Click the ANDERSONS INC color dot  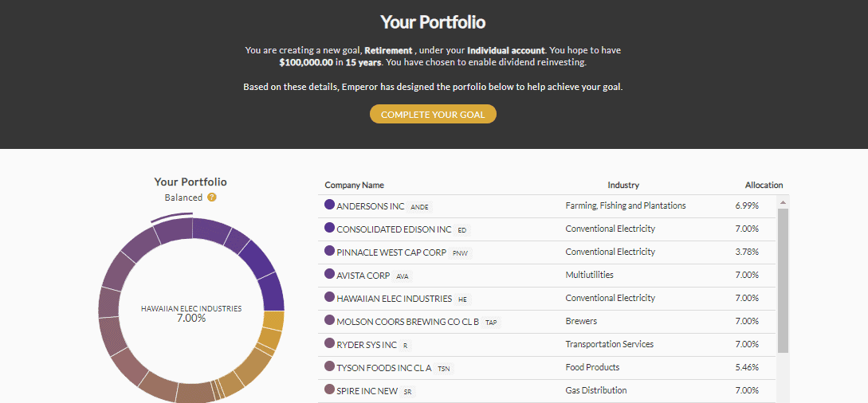click(329, 205)
